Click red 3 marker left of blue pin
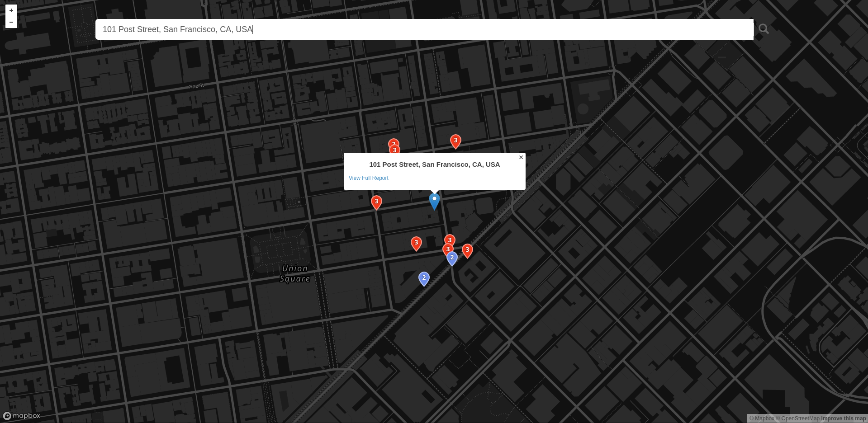The image size is (868, 423). (376, 202)
